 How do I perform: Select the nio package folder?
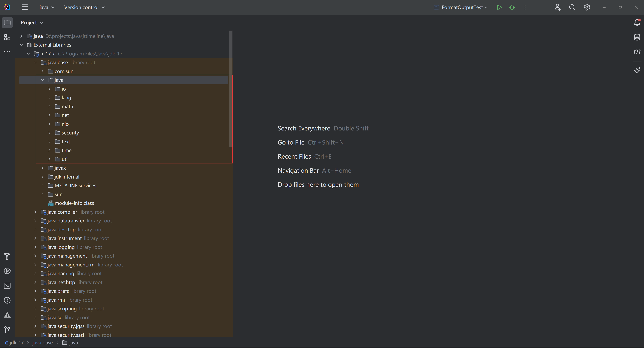point(62,124)
